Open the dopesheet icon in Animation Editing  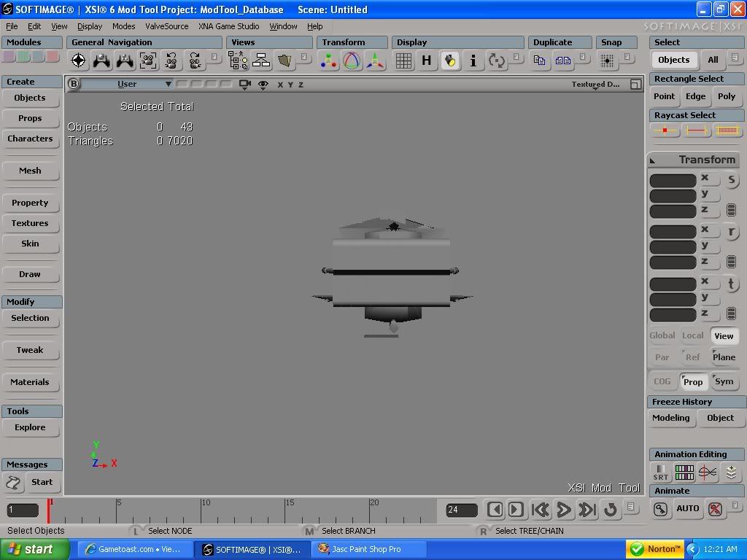[x=684, y=472]
